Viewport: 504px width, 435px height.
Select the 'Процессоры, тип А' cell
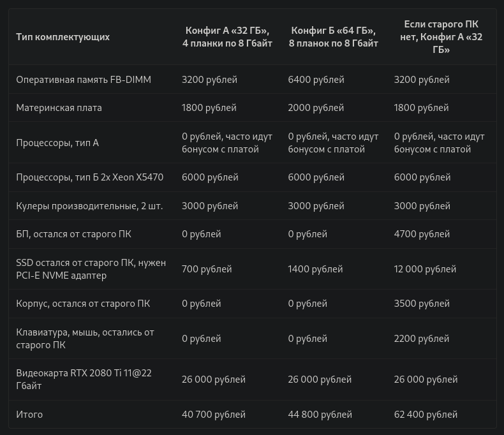tap(57, 143)
